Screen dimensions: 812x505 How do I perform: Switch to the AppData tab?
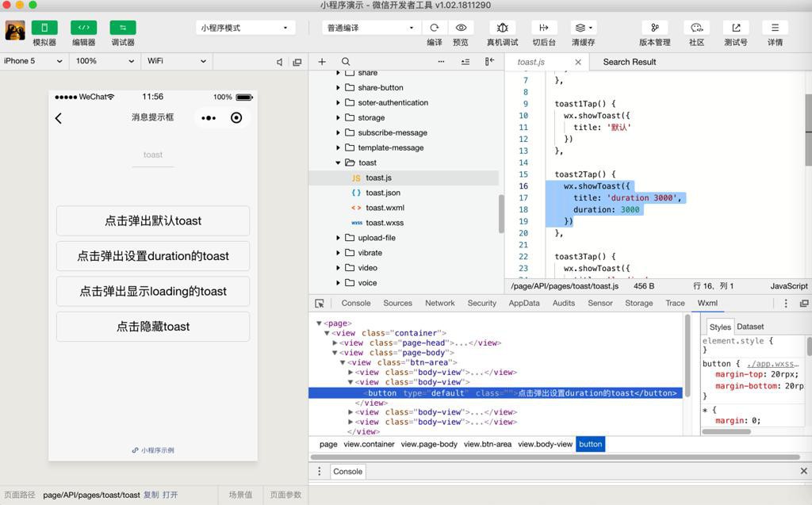pyautogui.click(x=524, y=303)
